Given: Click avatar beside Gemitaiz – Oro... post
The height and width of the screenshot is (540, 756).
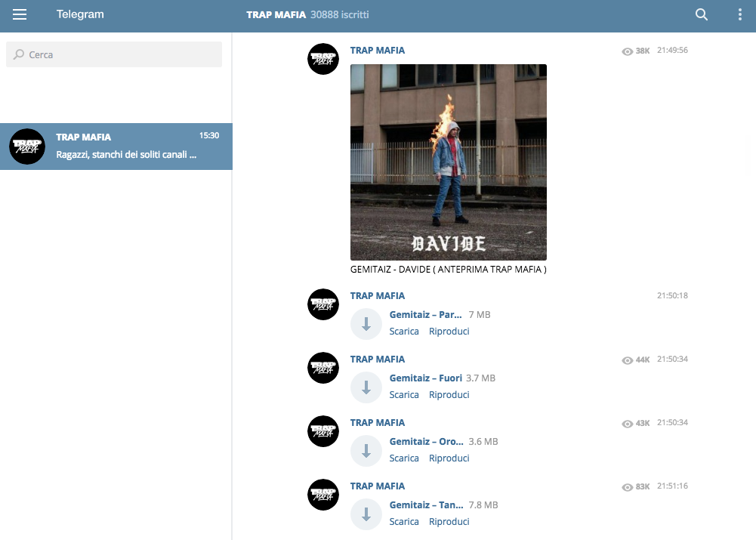Looking at the screenshot, I should click(x=323, y=431).
